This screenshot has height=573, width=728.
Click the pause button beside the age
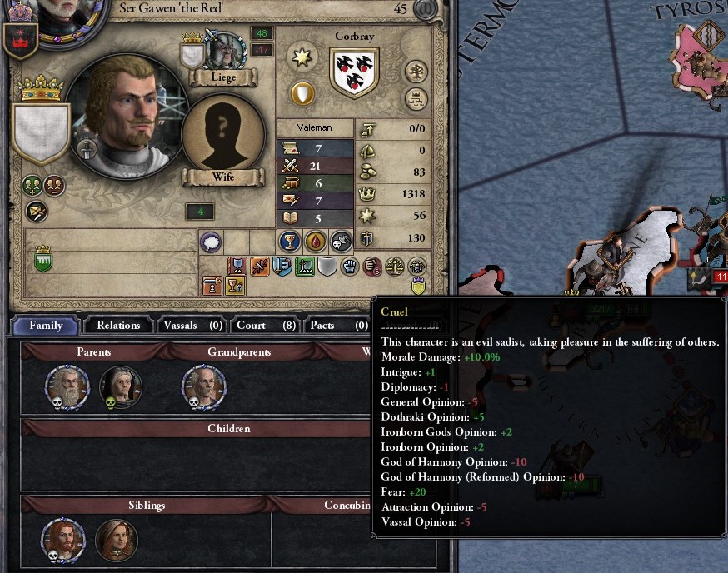pyautogui.click(x=426, y=9)
